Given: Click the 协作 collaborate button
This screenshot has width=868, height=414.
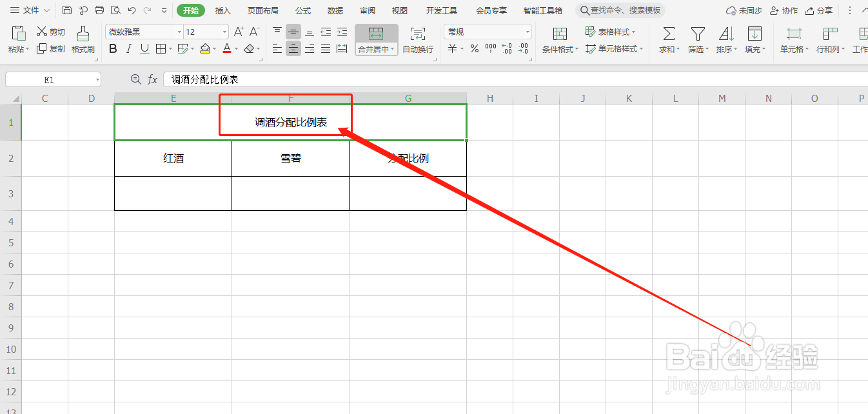Looking at the screenshot, I should (x=784, y=10).
